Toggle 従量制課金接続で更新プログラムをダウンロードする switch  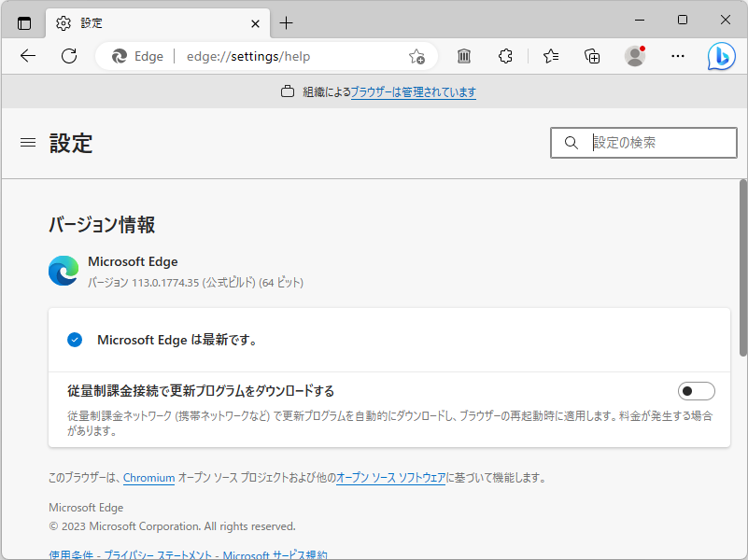(x=696, y=391)
